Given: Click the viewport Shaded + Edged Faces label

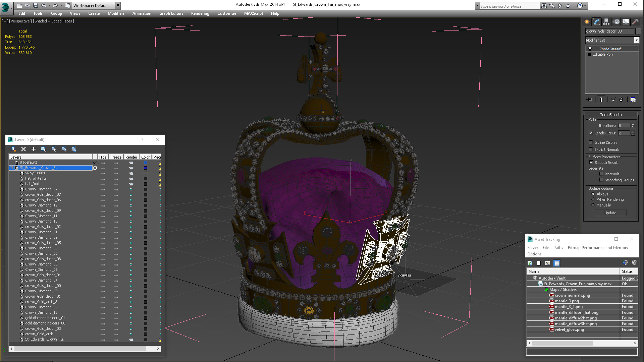Looking at the screenshot, I should [53, 21].
